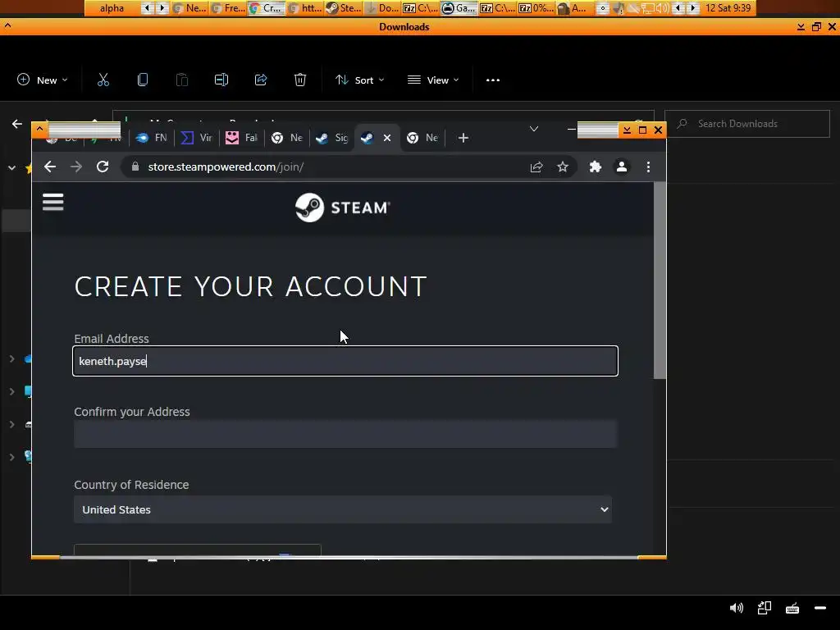Click Share in the Downloads toolbar
The image size is (840, 630).
[x=261, y=80]
